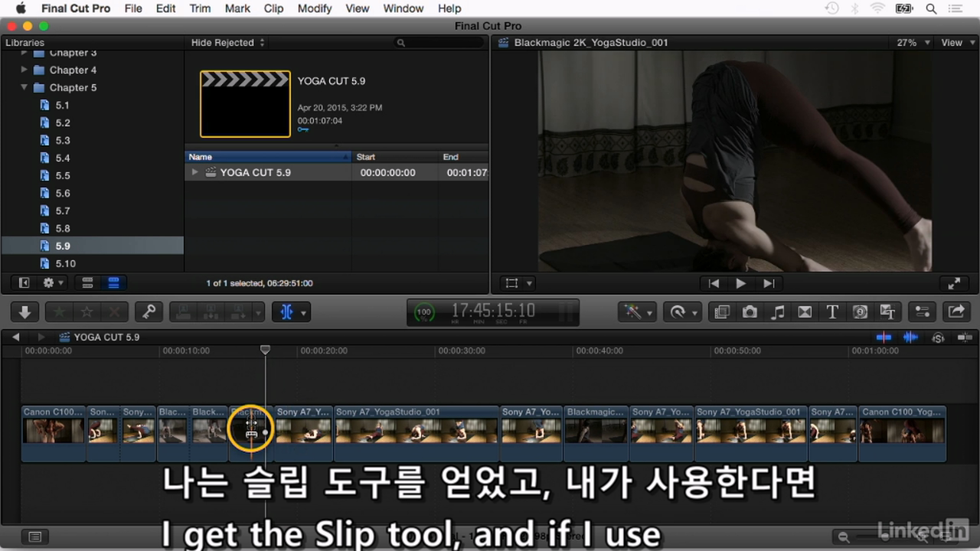Toggle timeline snapping icon
This screenshot has width=980, height=551.
click(x=964, y=337)
